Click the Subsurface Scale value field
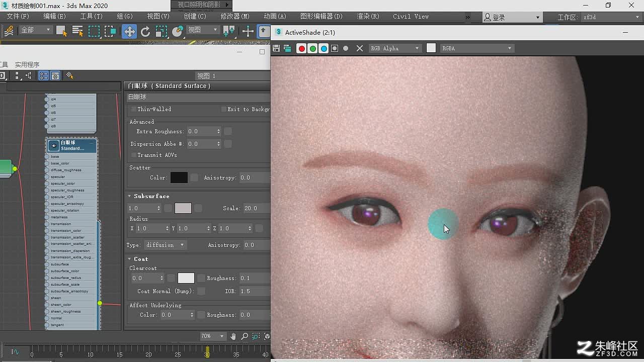The image size is (644, 362). click(x=257, y=208)
